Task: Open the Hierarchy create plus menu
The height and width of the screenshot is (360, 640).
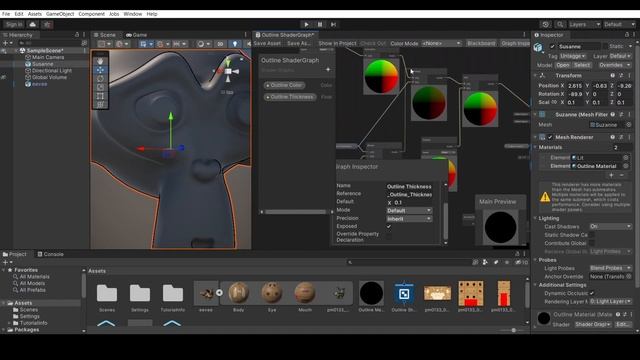Action: 7,43
